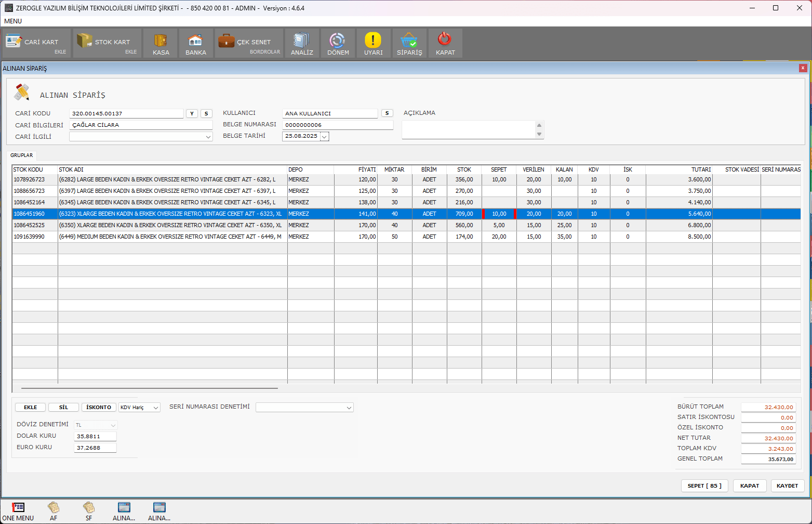Click the KAPAT button at bottom right

750,486
